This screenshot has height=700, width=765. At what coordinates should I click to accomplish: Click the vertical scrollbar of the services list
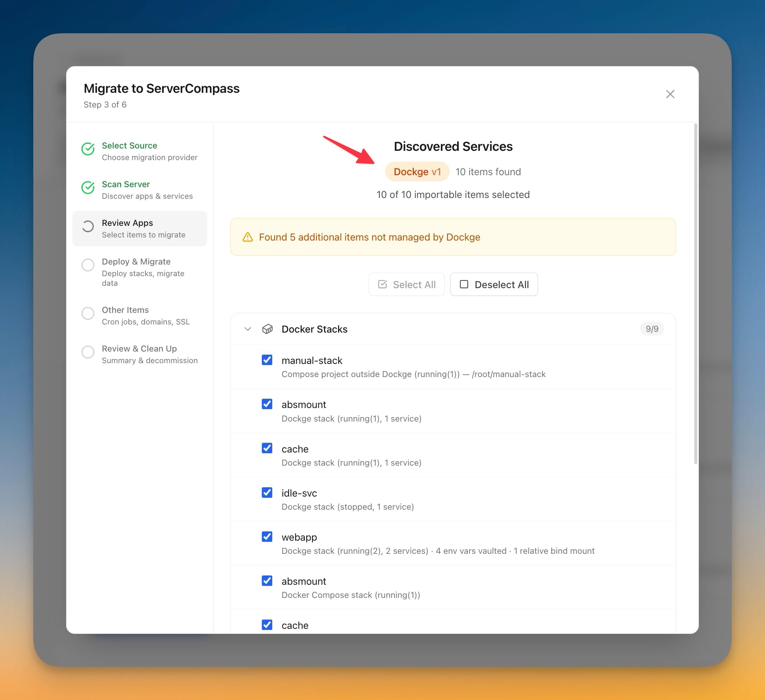pos(696,294)
